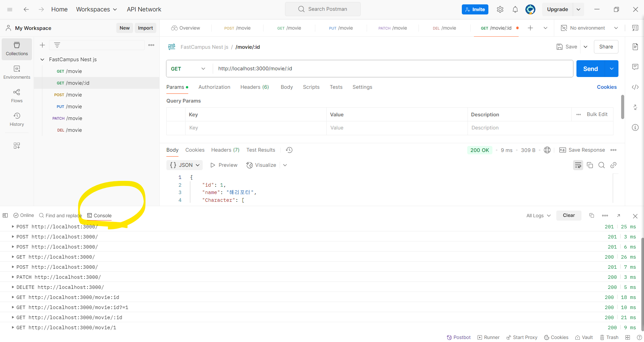The width and height of the screenshot is (644, 342).
Task: Open the documentation icon in right sidebar
Action: point(635,47)
